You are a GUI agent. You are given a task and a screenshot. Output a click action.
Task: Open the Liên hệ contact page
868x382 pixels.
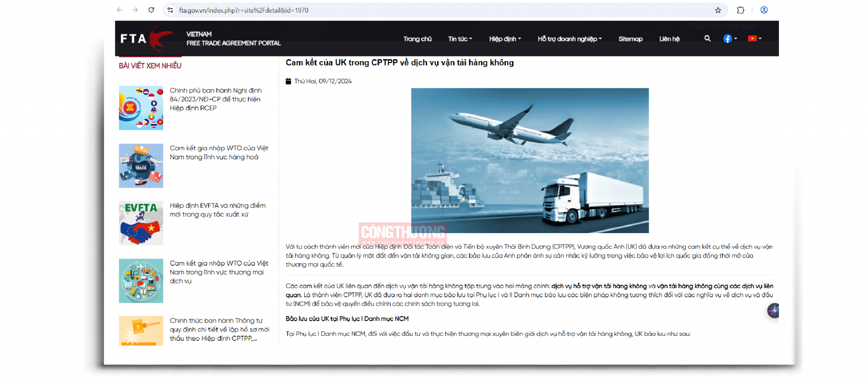(669, 39)
